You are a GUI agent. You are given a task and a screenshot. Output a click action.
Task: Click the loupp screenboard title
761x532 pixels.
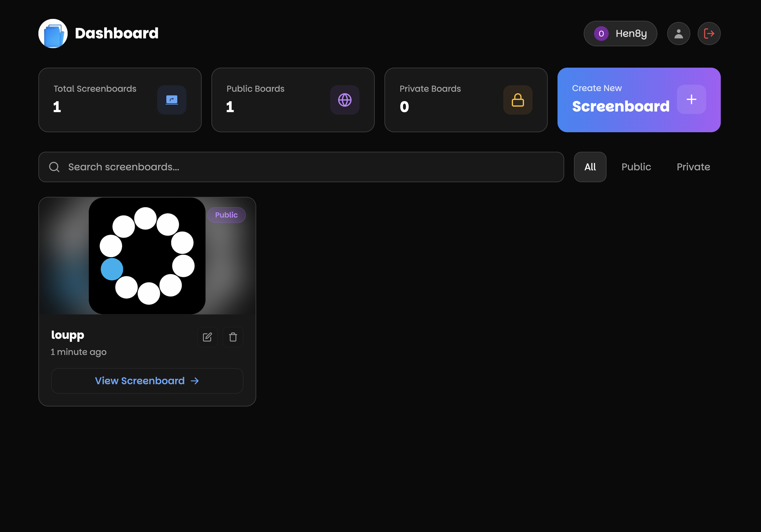pyautogui.click(x=68, y=335)
